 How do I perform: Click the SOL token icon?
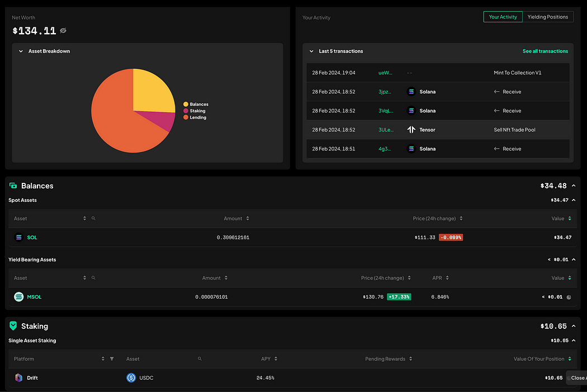(18, 237)
